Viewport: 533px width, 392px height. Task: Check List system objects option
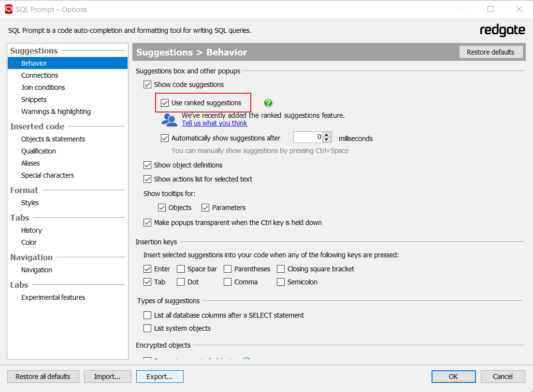147,328
